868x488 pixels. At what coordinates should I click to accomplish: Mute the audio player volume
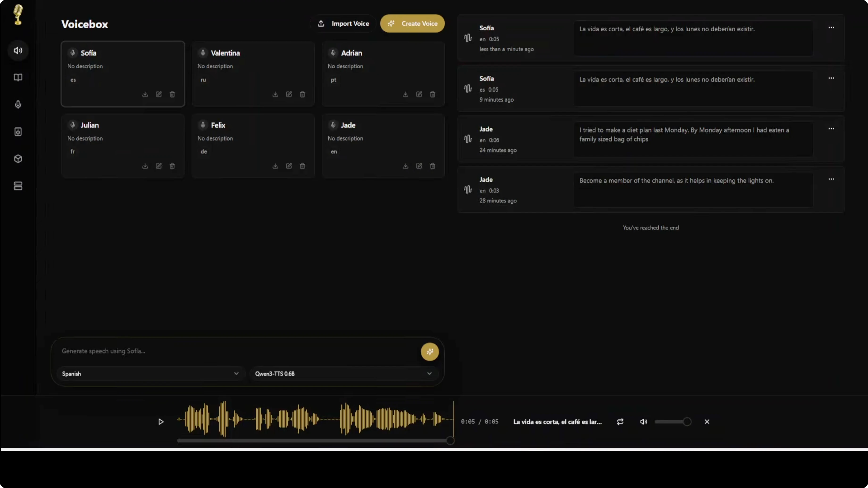coord(643,422)
